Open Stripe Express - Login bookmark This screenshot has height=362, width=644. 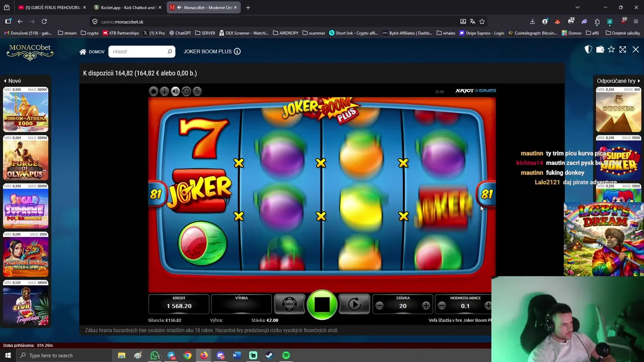pyautogui.click(x=481, y=33)
